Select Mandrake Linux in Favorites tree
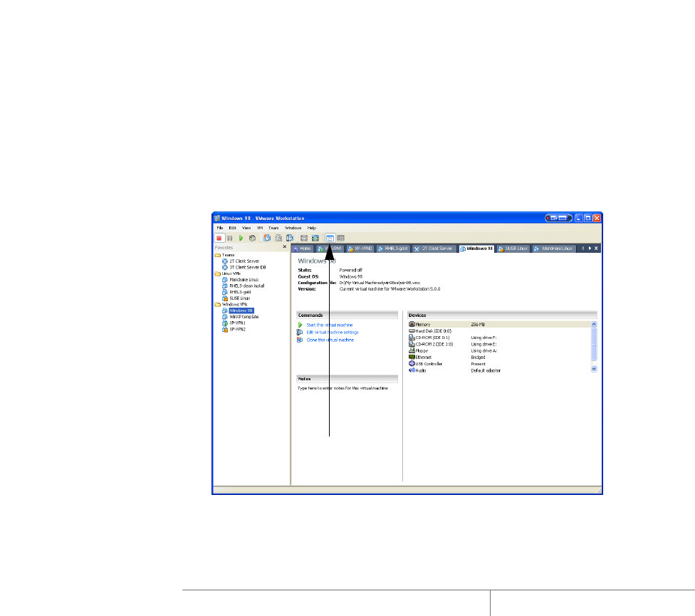This screenshot has width=695, height=616. [x=240, y=280]
